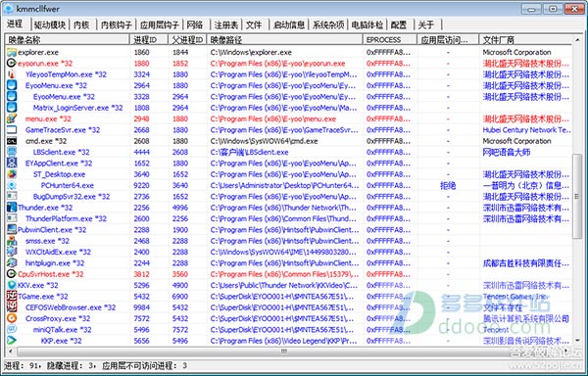Click the Thunder.exe process icon
Viewport: 588px width, 376px height.
point(12,208)
